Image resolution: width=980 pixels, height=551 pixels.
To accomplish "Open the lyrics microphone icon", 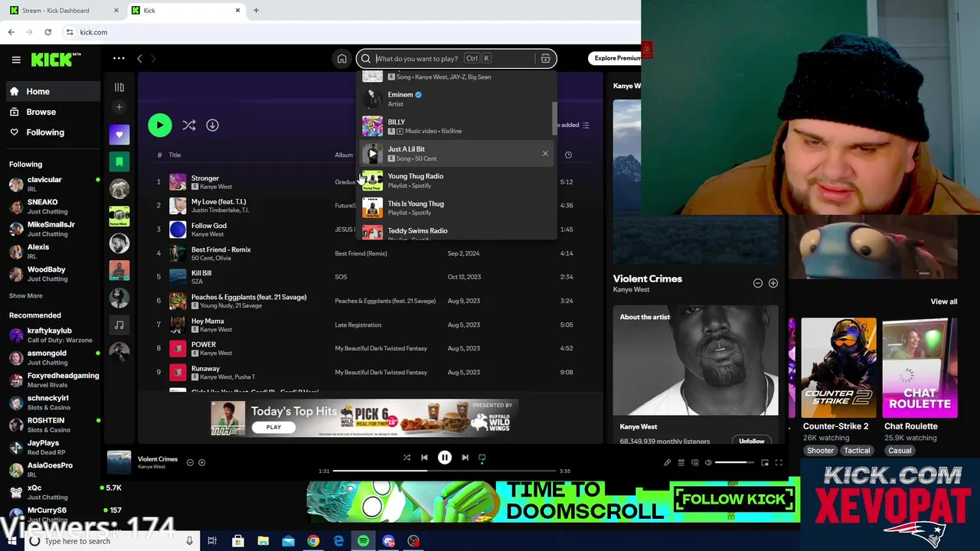I will [667, 462].
